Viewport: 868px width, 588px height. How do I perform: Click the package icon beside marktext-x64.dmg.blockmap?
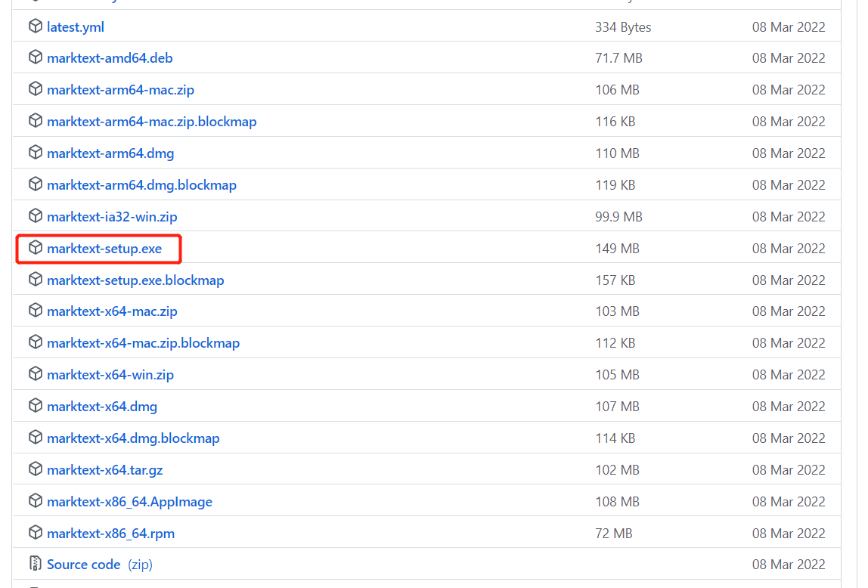pyautogui.click(x=36, y=437)
